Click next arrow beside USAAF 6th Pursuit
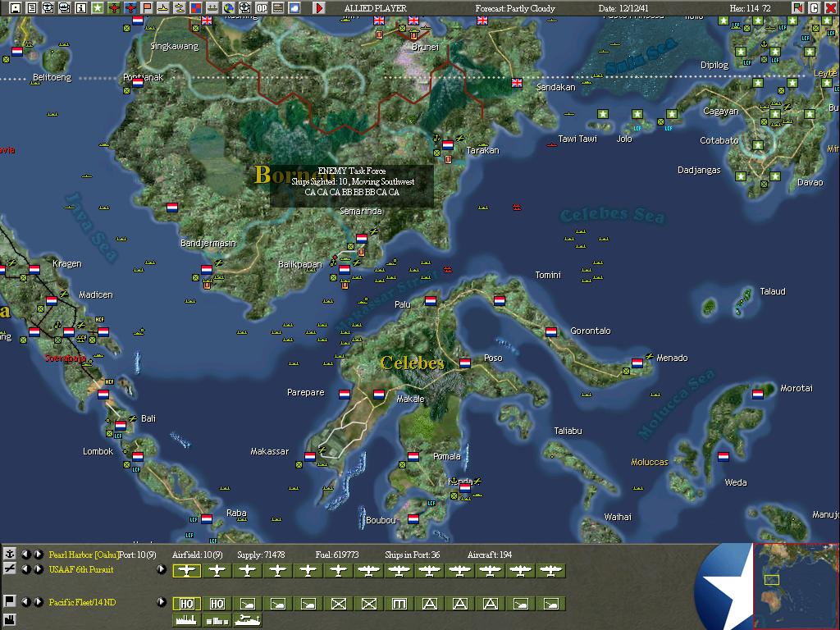840x630 pixels. coord(38,569)
